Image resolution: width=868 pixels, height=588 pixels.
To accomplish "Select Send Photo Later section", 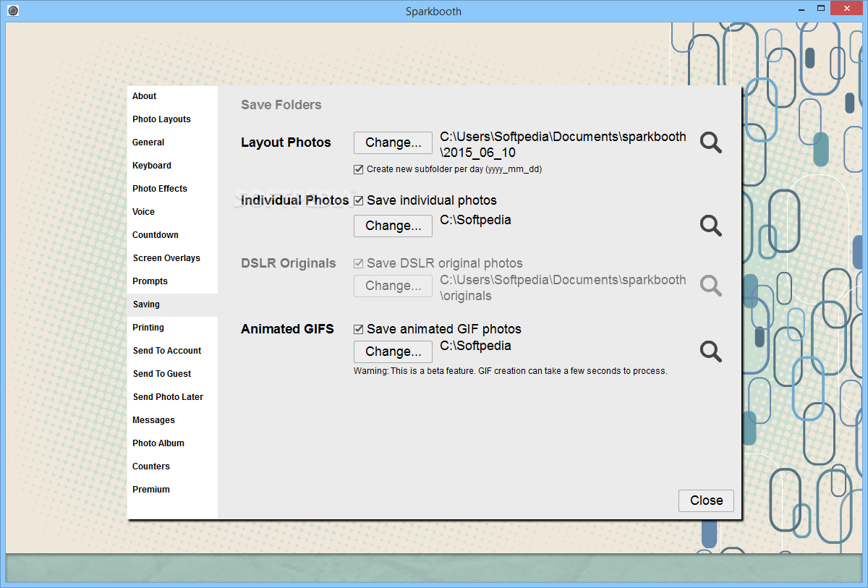I will pyautogui.click(x=172, y=397).
